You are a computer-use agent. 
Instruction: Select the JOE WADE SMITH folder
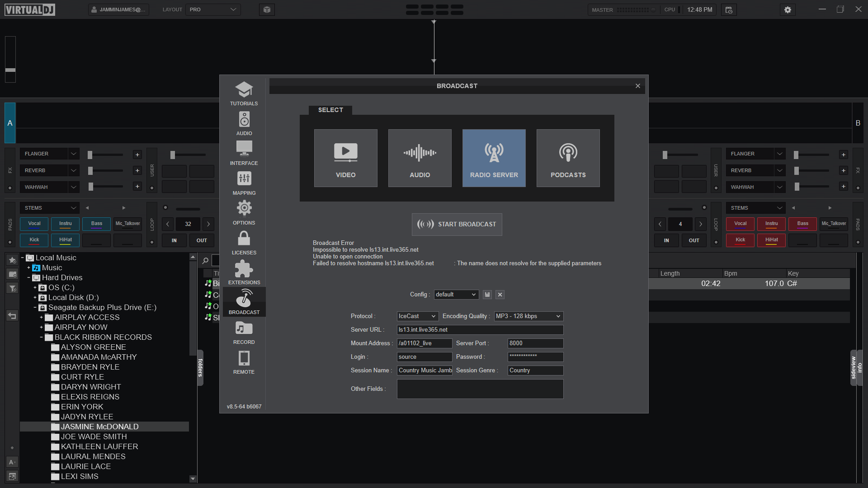pos(94,437)
